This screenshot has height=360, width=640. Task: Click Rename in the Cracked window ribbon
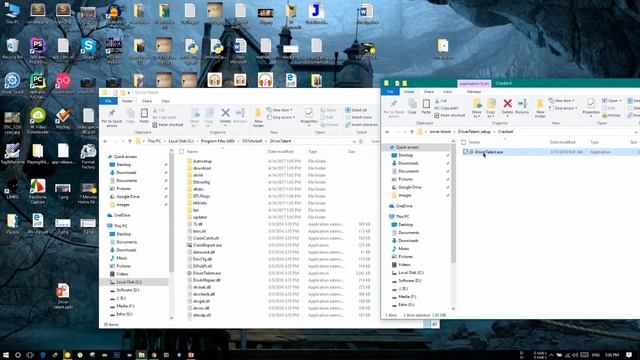coord(522,107)
